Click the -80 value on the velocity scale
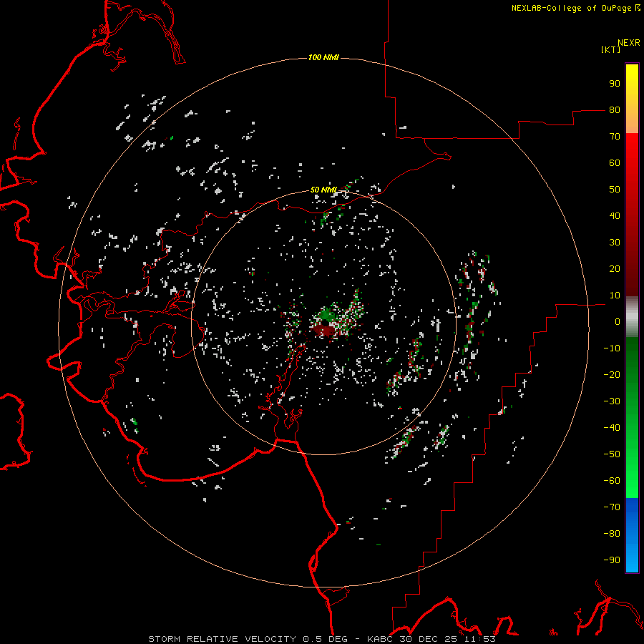Viewport: 644px width, 644px height. point(612,534)
